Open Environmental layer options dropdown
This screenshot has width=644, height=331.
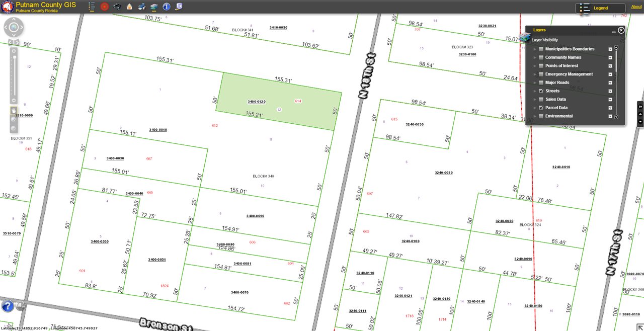pos(610,116)
